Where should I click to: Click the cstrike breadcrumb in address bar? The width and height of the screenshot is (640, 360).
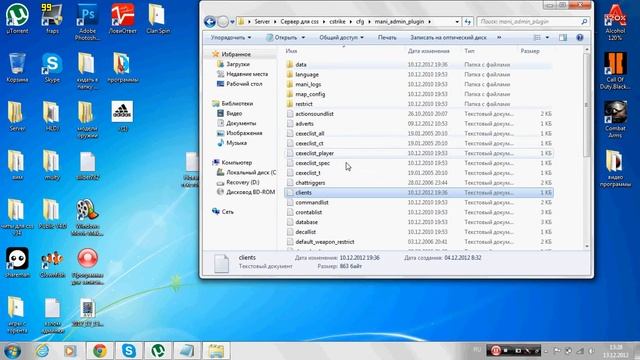pos(338,22)
